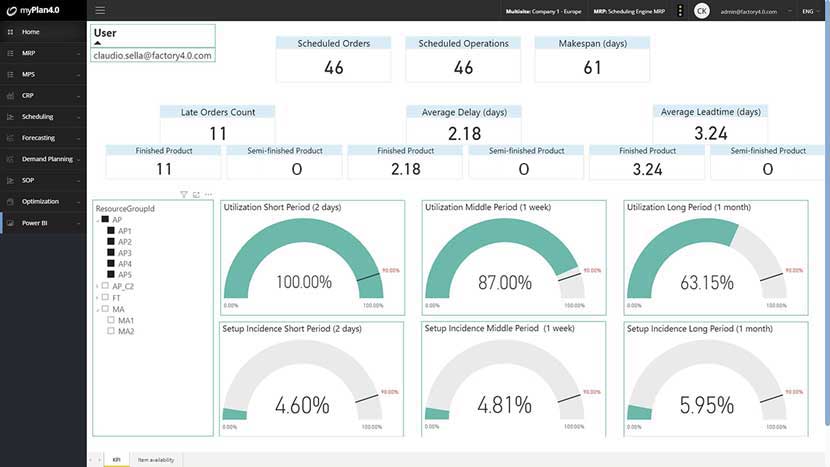This screenshot has height=467, width=830.
Task: Click the Utilization Short Period gauge
Action: [312, 258]
